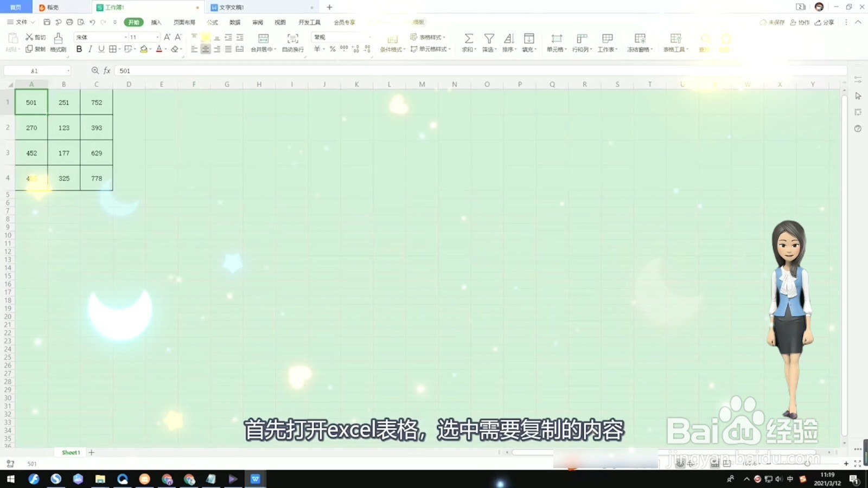Click the fx insert function icon

107,71
